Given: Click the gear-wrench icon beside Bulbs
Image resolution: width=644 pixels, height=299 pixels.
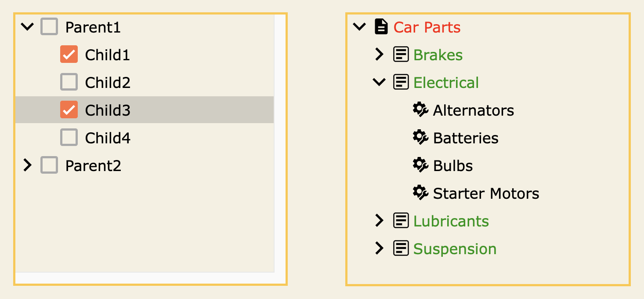Looking at the screenshot, I should [x=420, y=165].
